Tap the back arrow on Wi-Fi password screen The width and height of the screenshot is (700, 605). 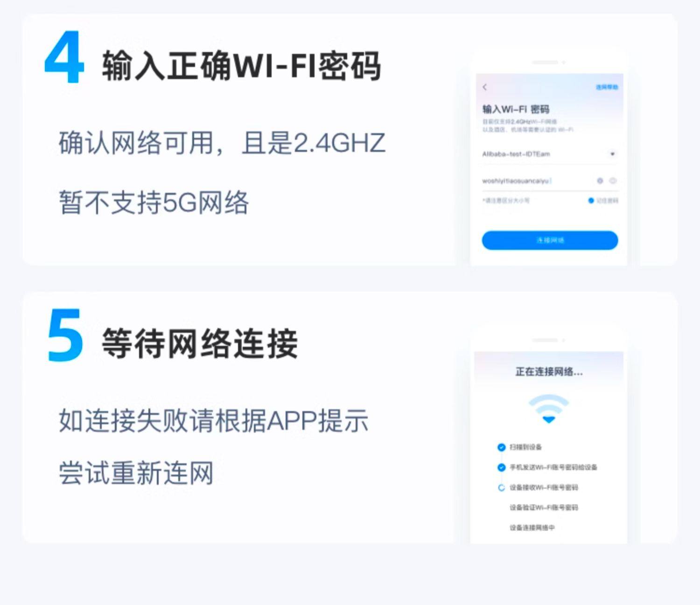click(485, 87)
